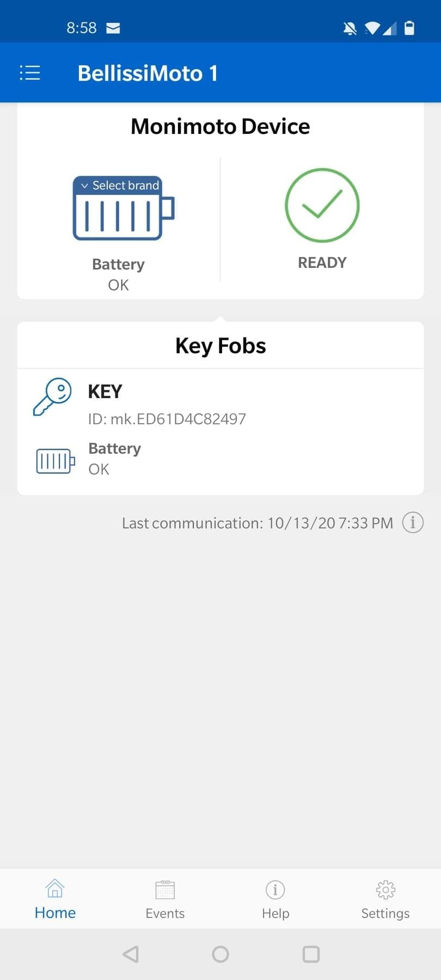Tap the green READY checkmark icon

click(322, 205)
